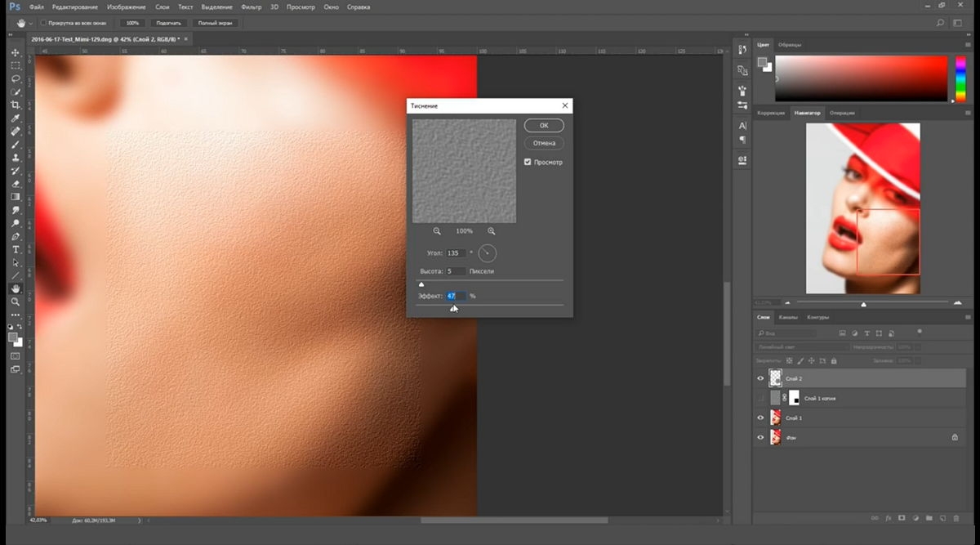The height and width of the screenshot is (545, 980).
Task: Open the Character panel icon
Action: 742,126
